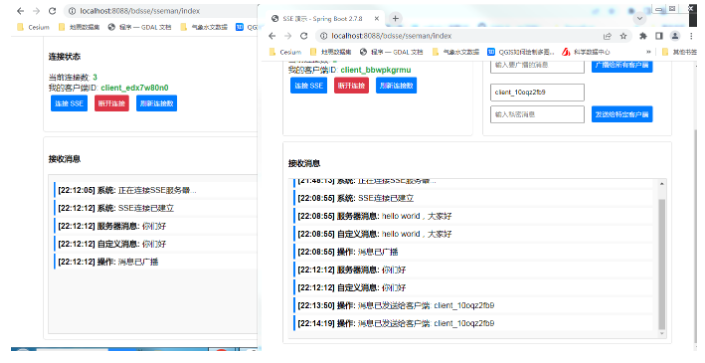Bookmark this page with the star icon

tap(623, 36)
